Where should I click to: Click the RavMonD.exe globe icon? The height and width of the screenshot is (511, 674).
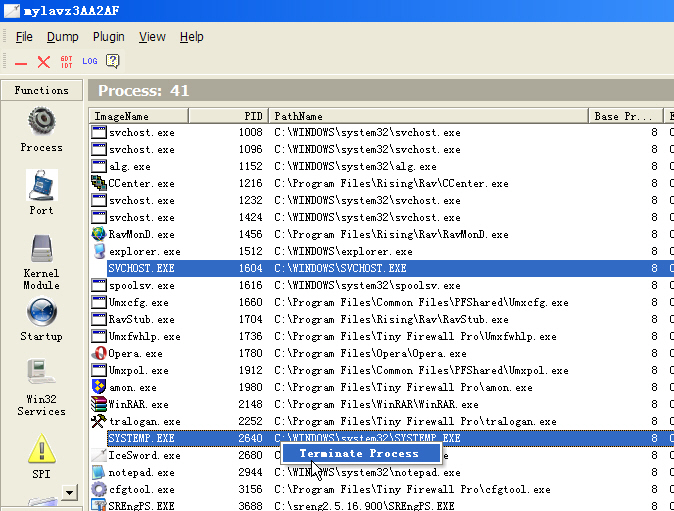click(99, 234)
